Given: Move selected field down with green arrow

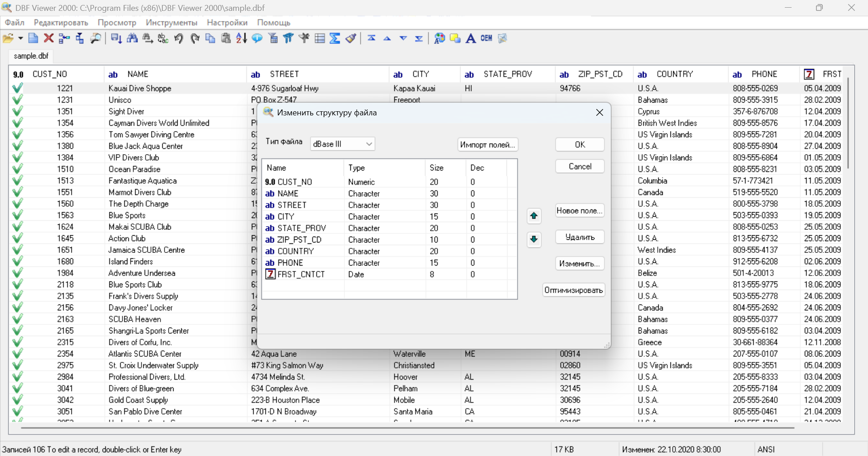Looking at the screenshot, I should pyautogui.click(x=534, y=239).
